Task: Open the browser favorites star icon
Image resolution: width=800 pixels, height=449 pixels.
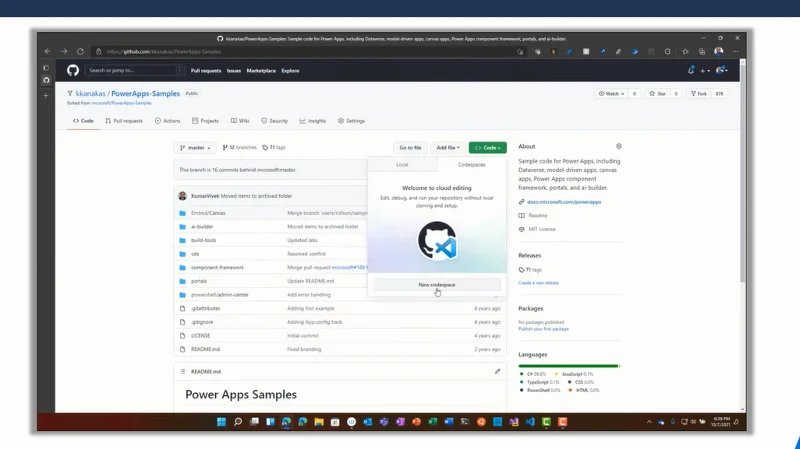Action: point(685,52)
